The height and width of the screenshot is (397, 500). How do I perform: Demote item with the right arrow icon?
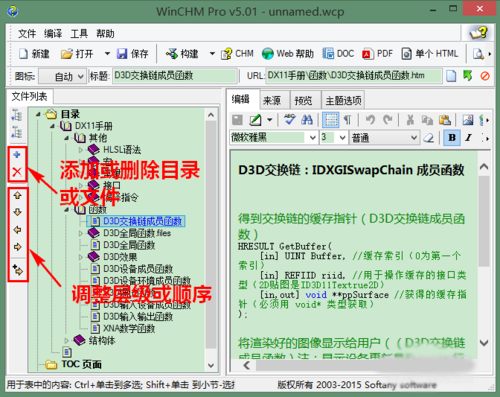point(17,247)
